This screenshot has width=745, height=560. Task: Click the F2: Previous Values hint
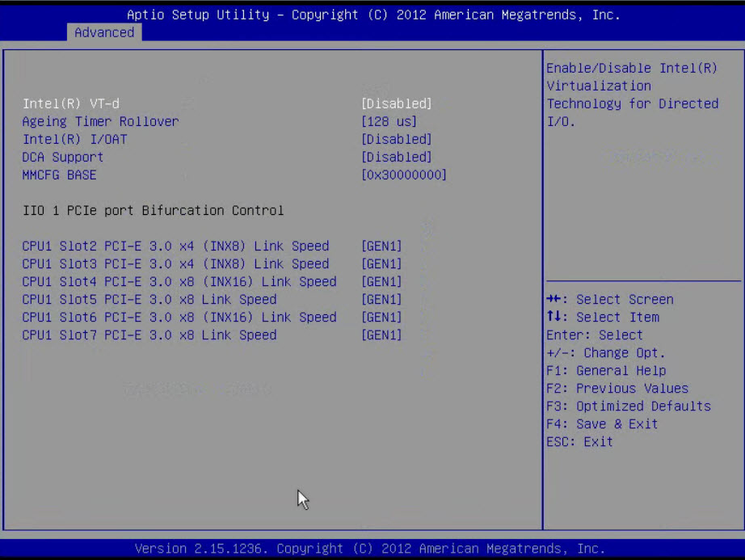pyautogui.click(x=617, y=389)
